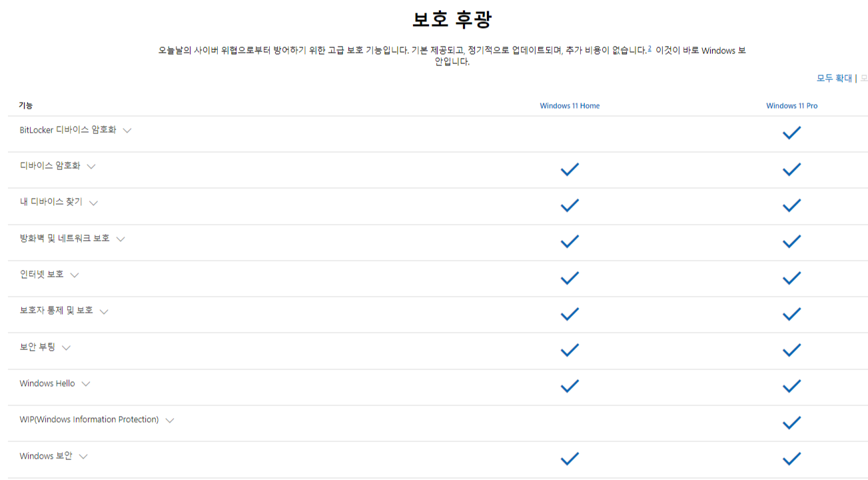Screen dimensions: 868x480
Task: Click 디바이스 암호화 Pro checkmark
Action: pyautogui.click(x=791, y=169)
